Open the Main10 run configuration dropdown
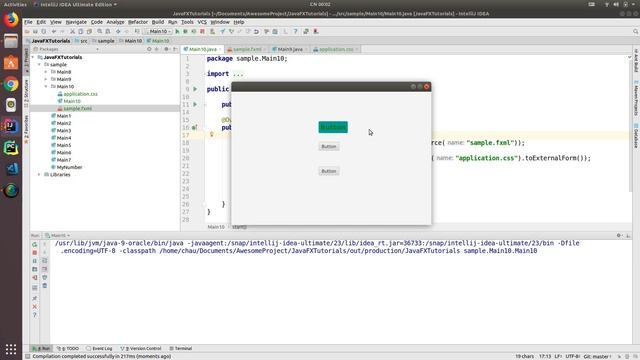Viewport: 640px width, 360px height. (x=158, y=31)
